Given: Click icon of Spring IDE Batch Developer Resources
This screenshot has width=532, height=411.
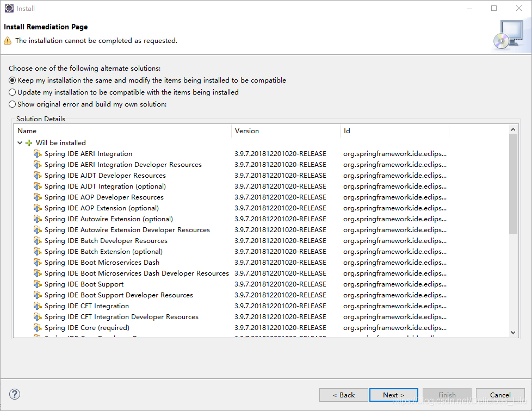Looking at the screenshot, I should (38, 240).
